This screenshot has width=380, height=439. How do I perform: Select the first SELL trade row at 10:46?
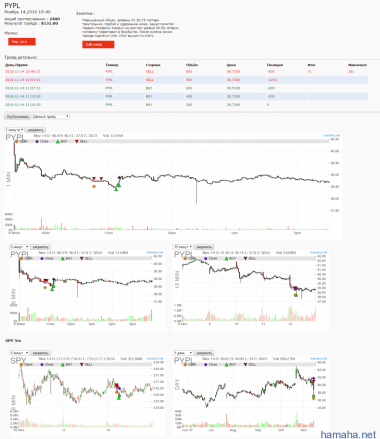pos(186,71)
